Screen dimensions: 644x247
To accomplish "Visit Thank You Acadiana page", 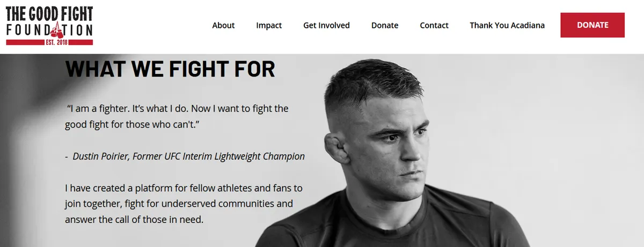I will (x=507, y=25).
